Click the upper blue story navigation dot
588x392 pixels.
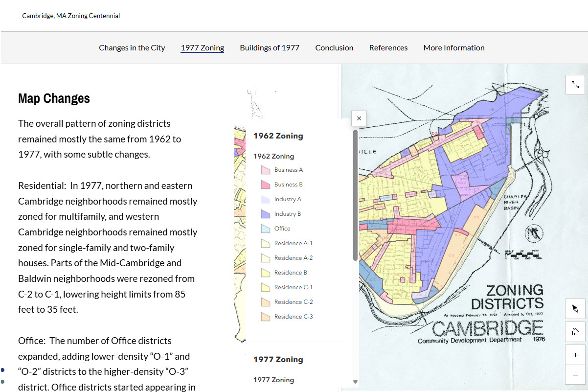click(x=2, y=370)
